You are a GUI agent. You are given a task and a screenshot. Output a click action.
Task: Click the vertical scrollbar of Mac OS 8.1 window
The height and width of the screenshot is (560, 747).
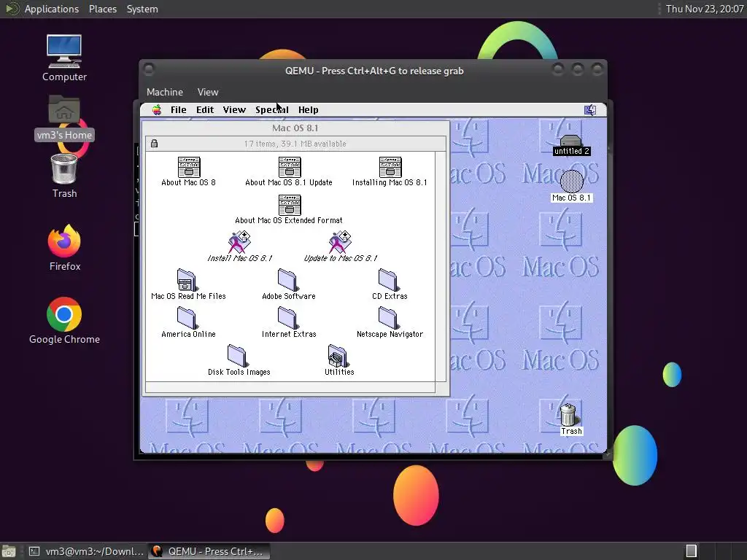pos(441,266)
